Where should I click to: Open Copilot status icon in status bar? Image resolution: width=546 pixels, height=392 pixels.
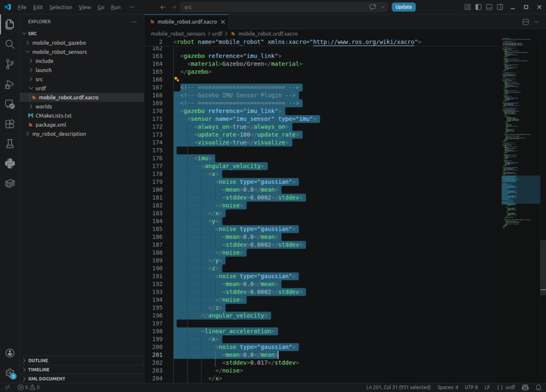525,387
